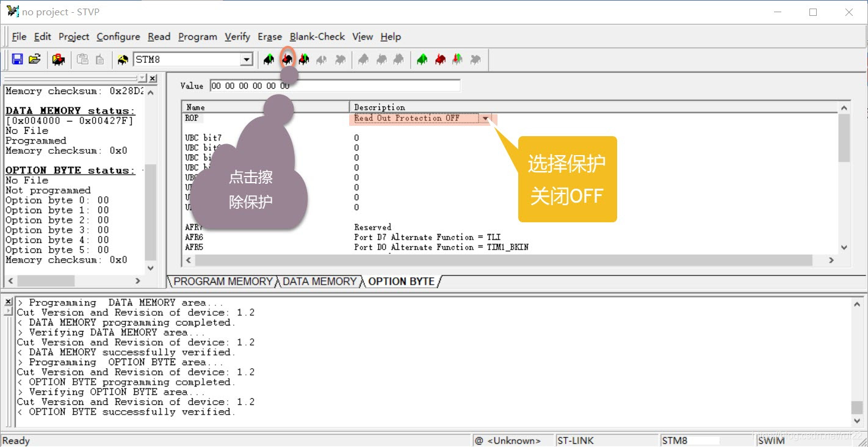Select the ROP row name
868x447 pixels.
point(192,118)
